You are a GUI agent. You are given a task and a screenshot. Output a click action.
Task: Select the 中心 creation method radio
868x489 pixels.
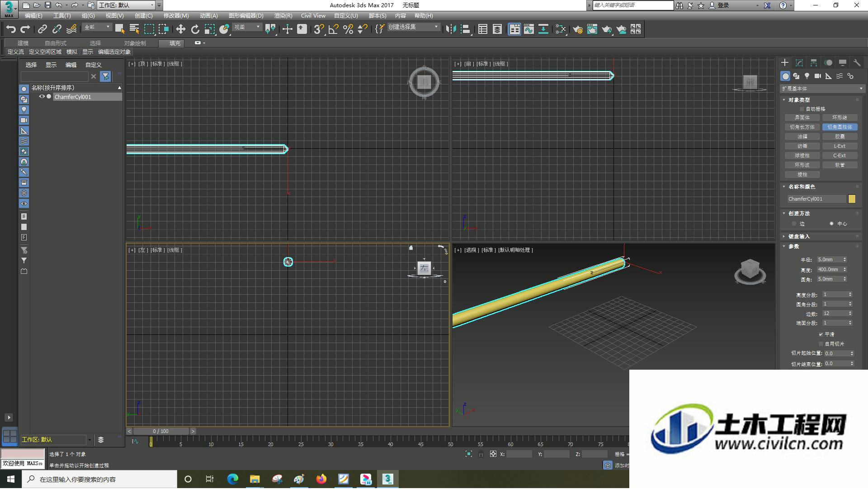[x=831, y=224]
